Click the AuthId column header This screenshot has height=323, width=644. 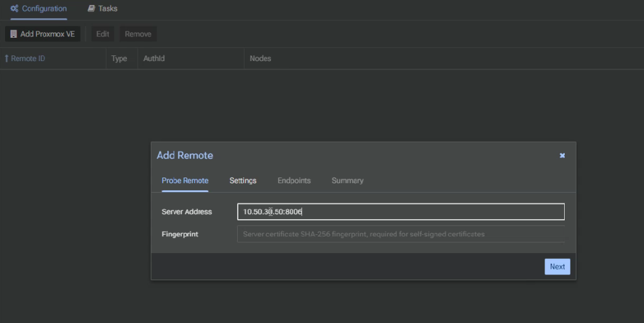coord(154,59)
